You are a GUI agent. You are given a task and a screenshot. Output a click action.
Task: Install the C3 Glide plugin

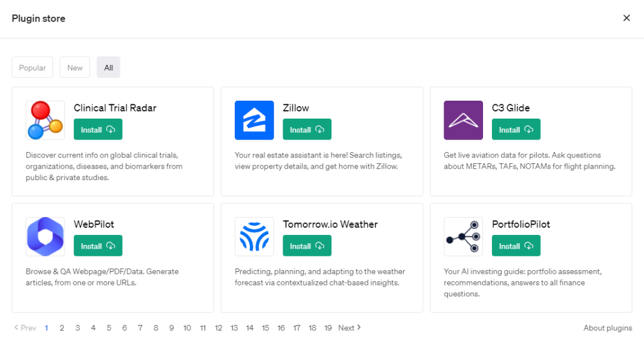516,130
